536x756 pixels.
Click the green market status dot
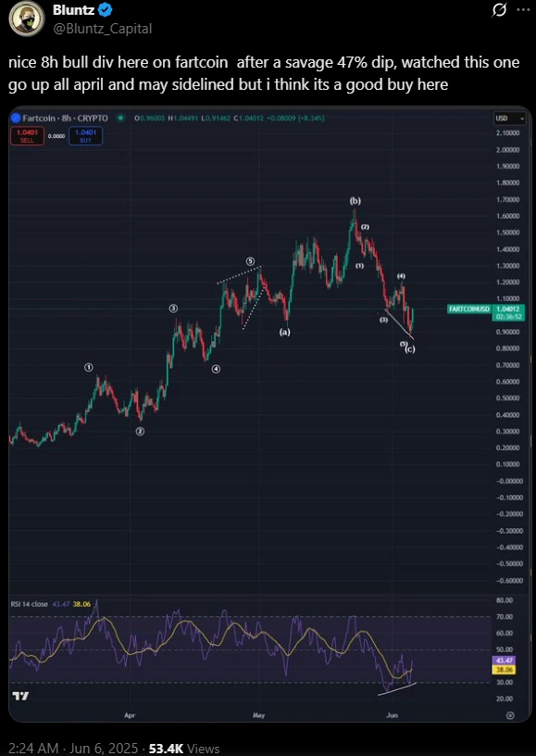click(x=120, y=119)
